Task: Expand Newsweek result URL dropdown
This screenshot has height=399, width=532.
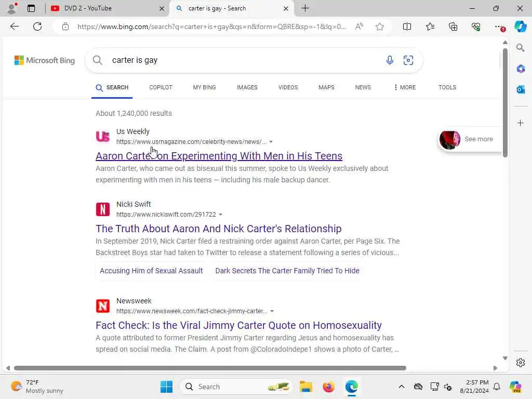Action: coord(272,311)
